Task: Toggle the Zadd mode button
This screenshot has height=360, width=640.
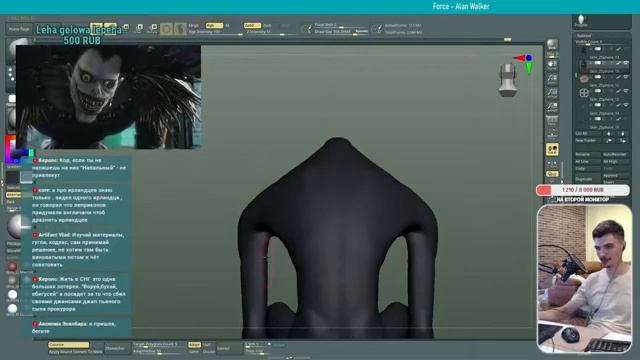Action: 252,25
